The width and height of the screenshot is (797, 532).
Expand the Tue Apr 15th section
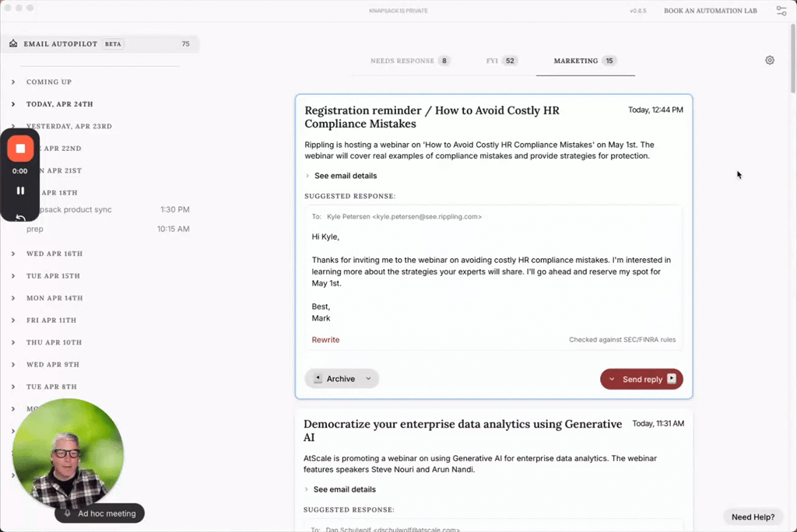[x=13, y=276]
